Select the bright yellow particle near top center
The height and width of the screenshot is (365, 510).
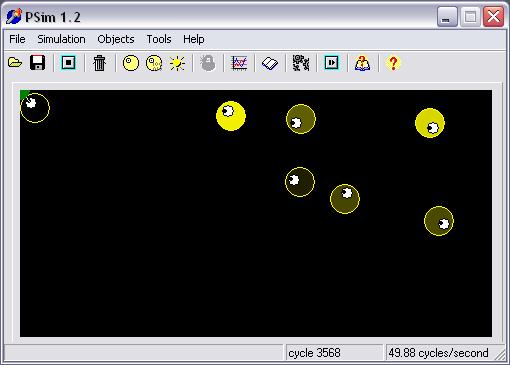click(231, 116)
